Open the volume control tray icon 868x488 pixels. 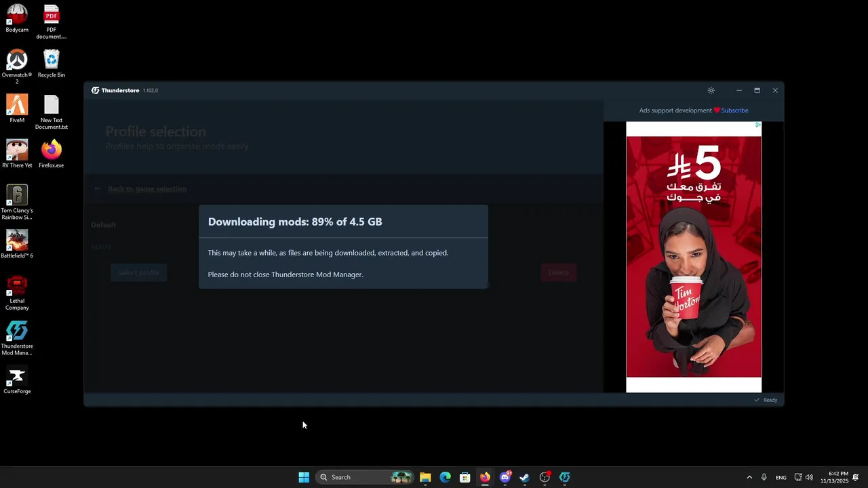click(x=809, y=477)
